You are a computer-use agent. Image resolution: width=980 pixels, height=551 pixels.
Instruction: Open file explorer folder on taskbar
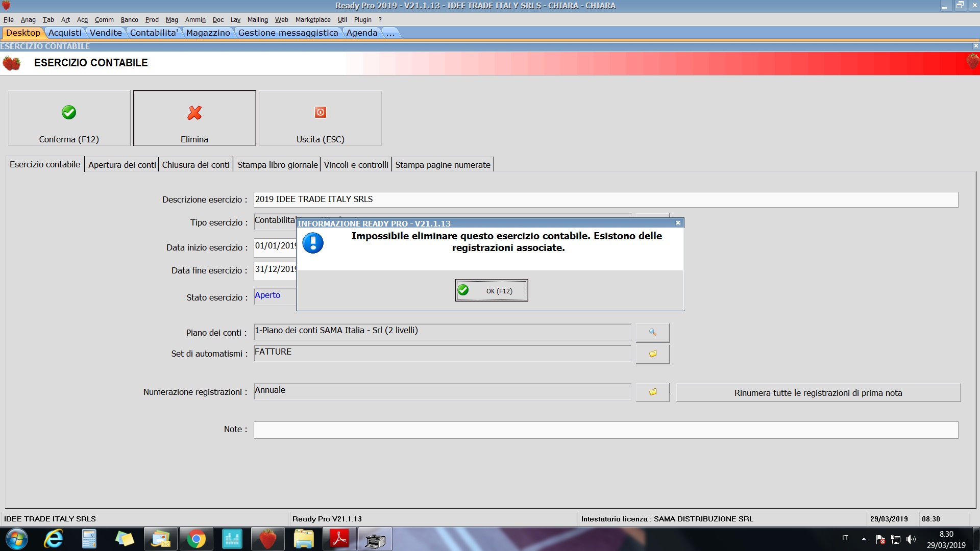pyautogui.click(x=304, y=539)
